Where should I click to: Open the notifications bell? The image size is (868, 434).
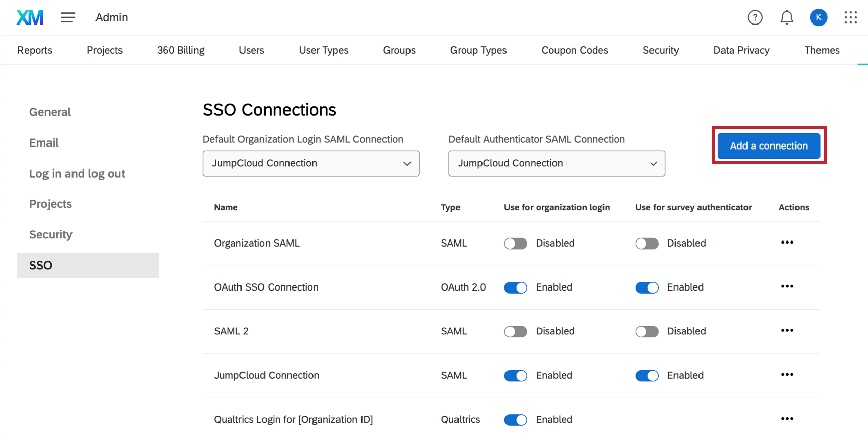[787, 17]
